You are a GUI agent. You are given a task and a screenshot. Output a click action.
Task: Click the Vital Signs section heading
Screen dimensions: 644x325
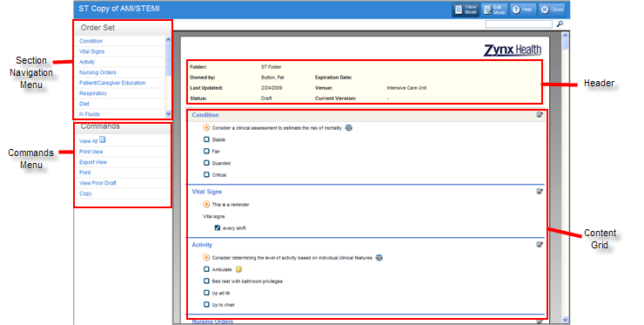(x=206, y=192)
